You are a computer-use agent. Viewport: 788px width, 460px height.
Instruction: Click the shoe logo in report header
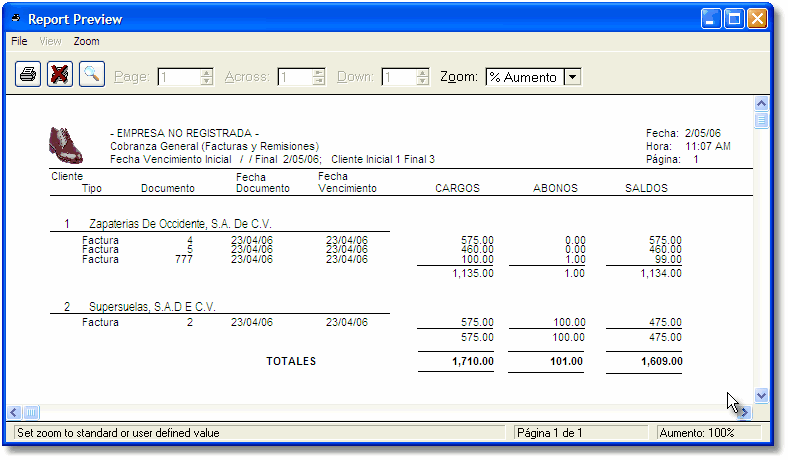66,145
